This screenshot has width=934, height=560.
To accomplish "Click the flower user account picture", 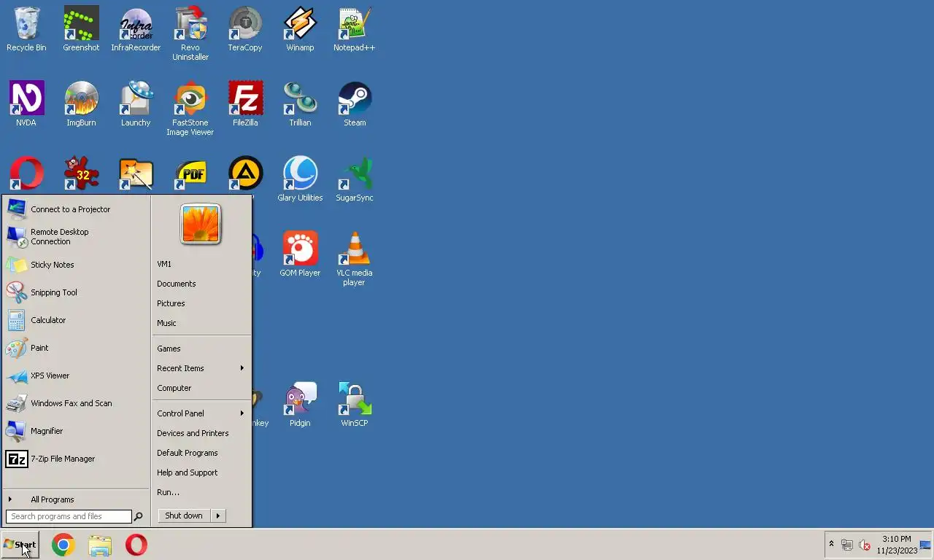I will click(x=201, y=224).
